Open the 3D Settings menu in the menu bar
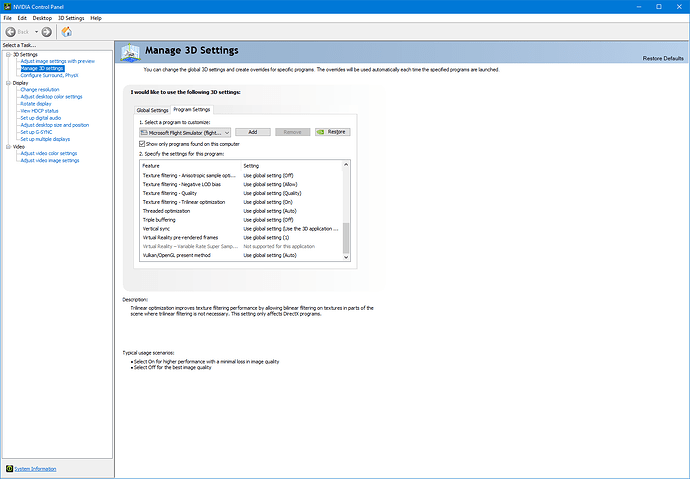This screenshot has height=479, width=690. (71, 18)
